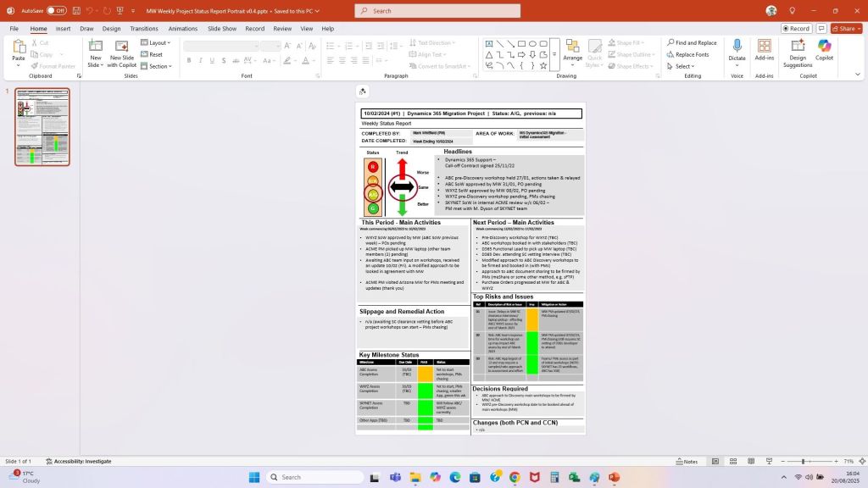Click the Record button top-right
Image resolution: width=868 pixels, height=488 pixels.
[795, 28]
